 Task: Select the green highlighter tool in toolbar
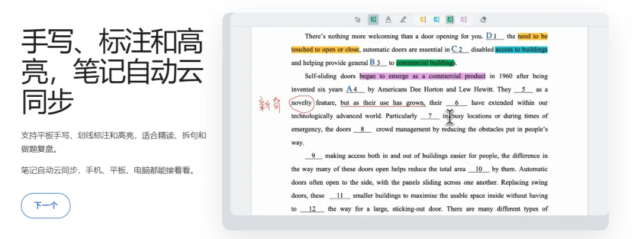click(373, 19)
